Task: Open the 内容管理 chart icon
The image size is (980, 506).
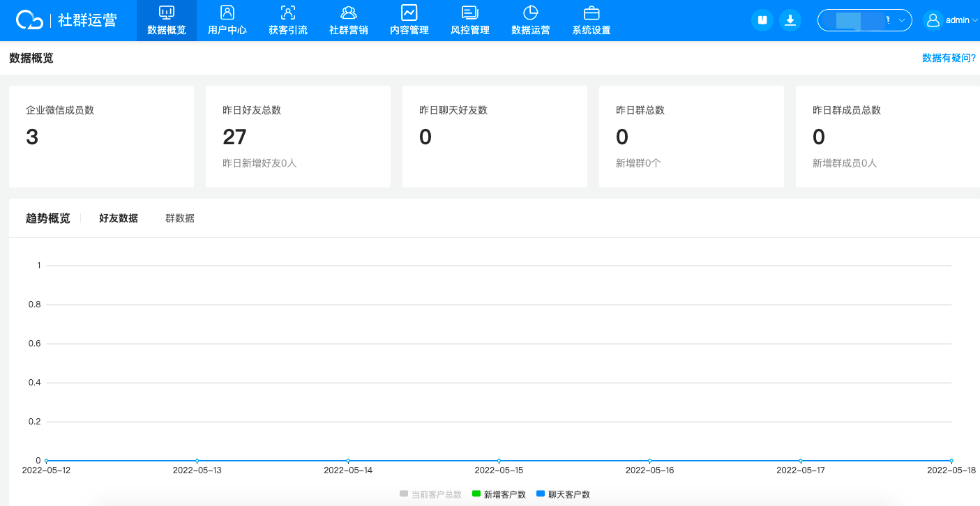Action: tap(409, 12)
